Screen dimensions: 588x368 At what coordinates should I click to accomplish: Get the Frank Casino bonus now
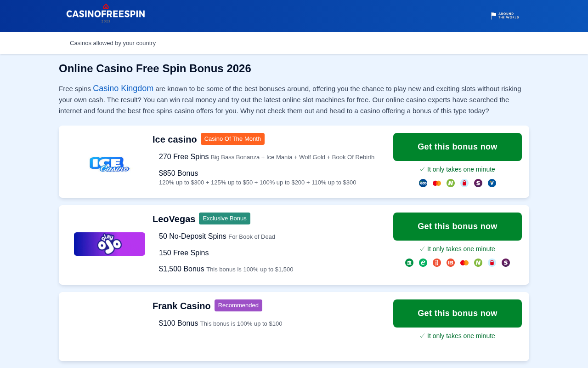click(x=458, y=314)
